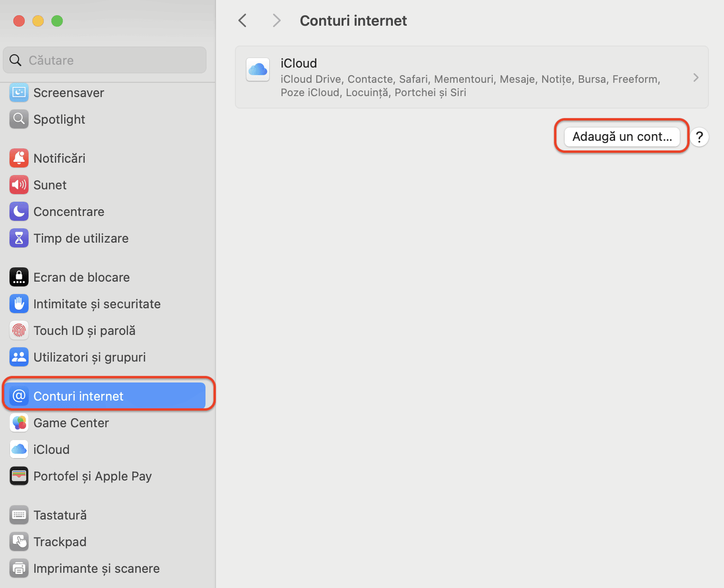Select the Spotlight magnifier icon
The height and width of the screenshot is (588, 724).
click(19, 119)
